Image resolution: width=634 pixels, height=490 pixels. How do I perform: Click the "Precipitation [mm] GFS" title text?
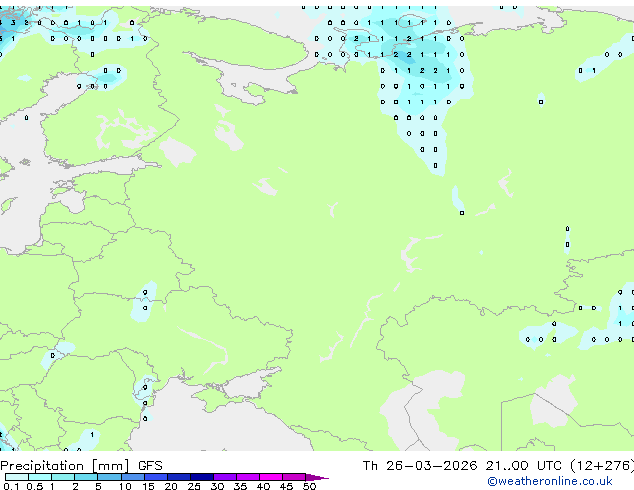point(81,466)
